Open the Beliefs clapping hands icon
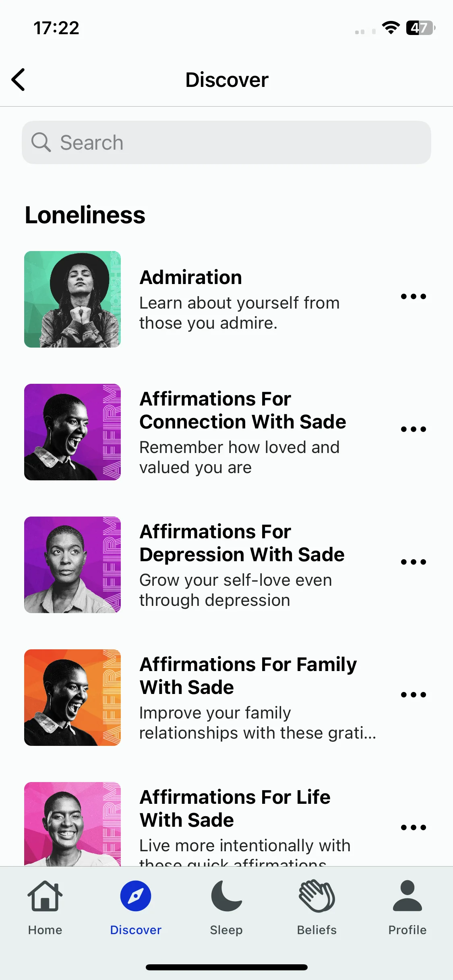The image size is (453, 980). (317, 896)
